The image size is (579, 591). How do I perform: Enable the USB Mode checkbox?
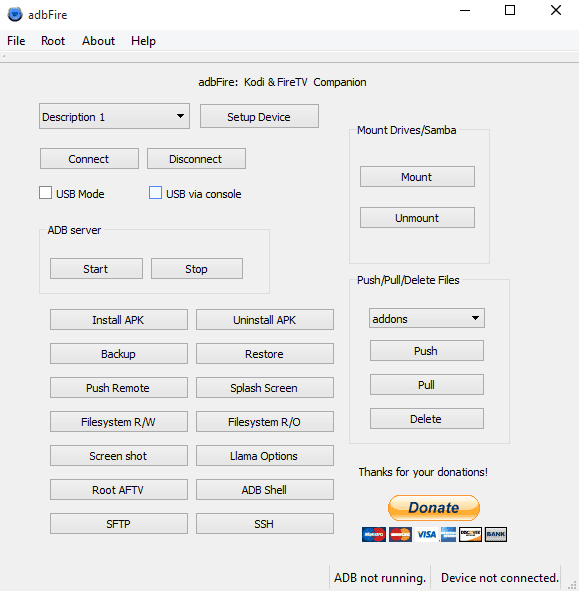point(46,193)
